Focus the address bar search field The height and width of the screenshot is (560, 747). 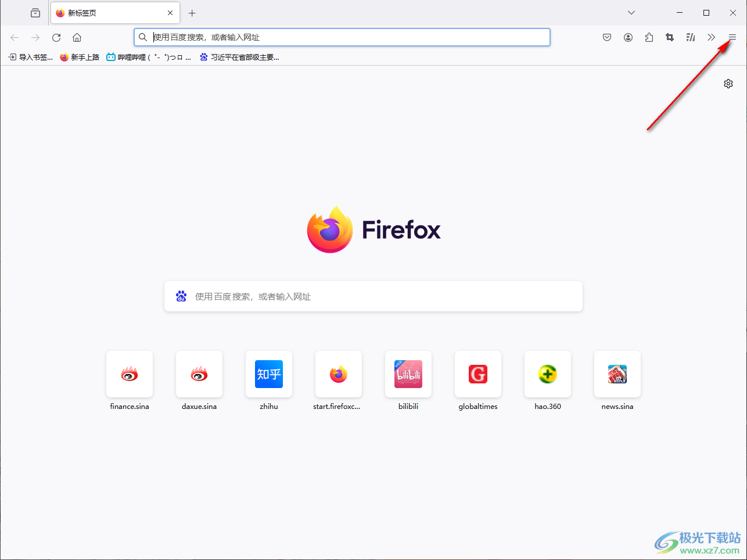point(342,37)
